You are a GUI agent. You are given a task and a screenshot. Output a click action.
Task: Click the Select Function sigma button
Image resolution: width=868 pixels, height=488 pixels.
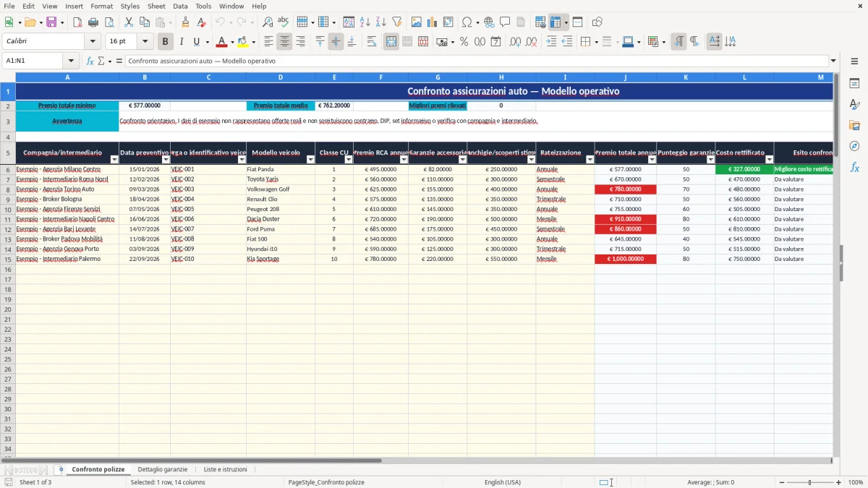point(101,61)
